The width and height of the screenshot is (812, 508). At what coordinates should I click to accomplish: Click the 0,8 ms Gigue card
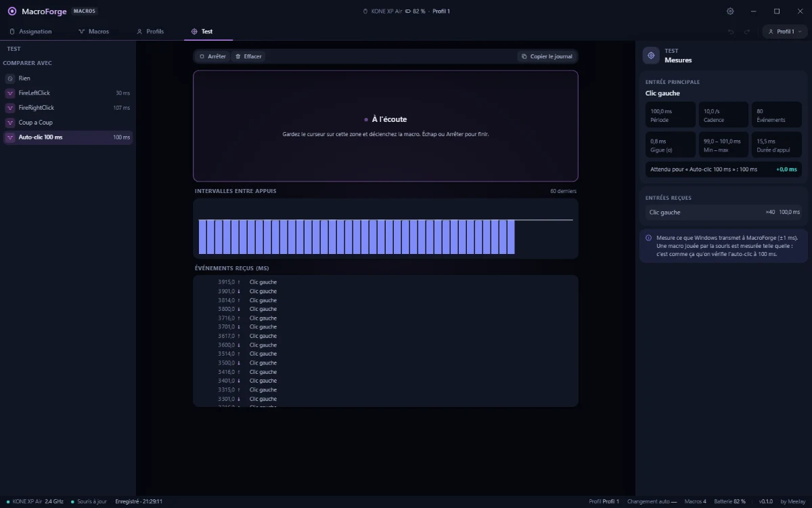pyautogui.click(x=671, y=144)
